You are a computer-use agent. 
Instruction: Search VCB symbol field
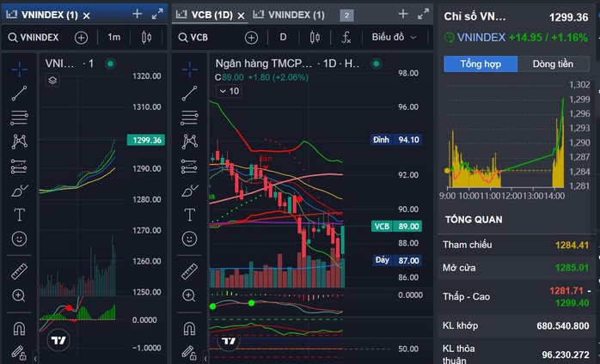(193, 38)
